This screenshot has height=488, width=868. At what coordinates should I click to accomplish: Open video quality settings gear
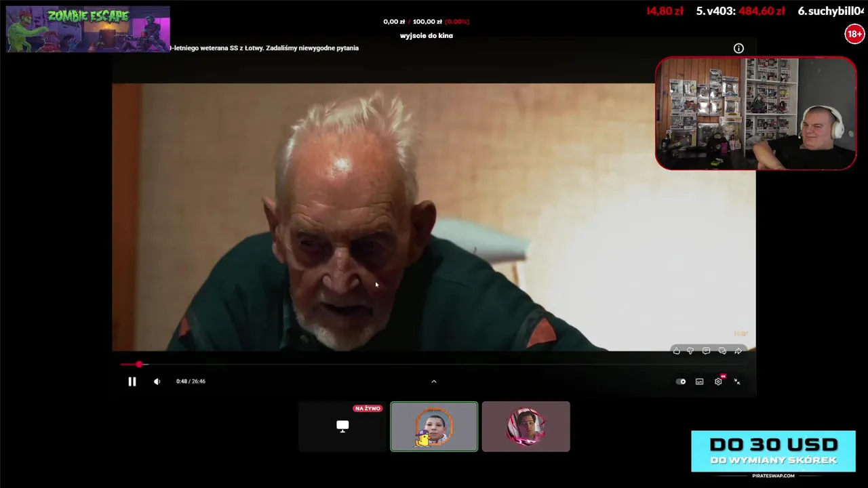pos(718,382)
